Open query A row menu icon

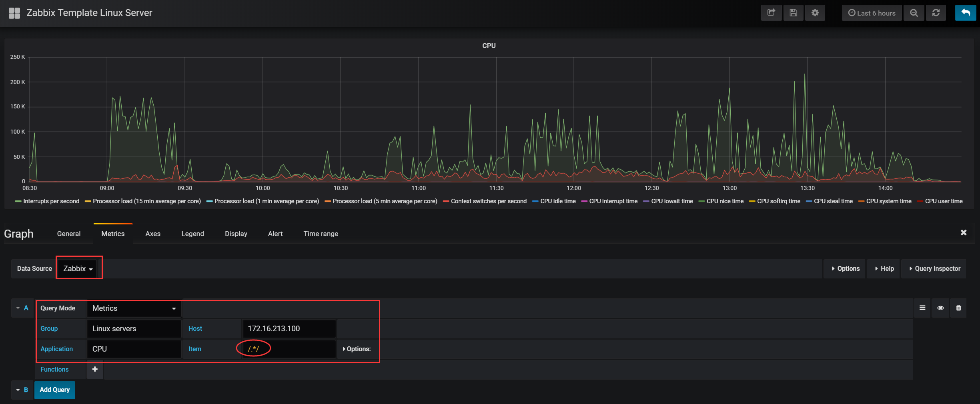tap(922, 308)
